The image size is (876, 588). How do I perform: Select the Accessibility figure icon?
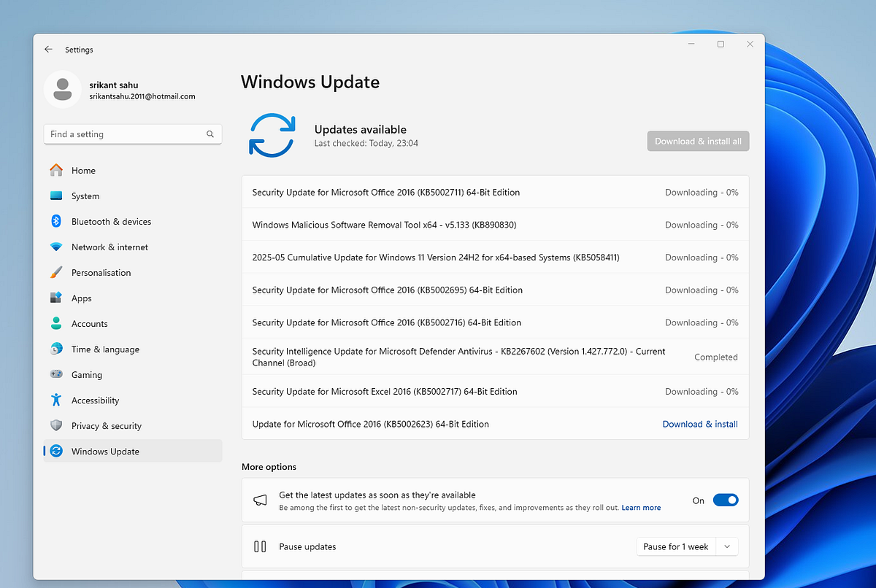tap(56, 400)
